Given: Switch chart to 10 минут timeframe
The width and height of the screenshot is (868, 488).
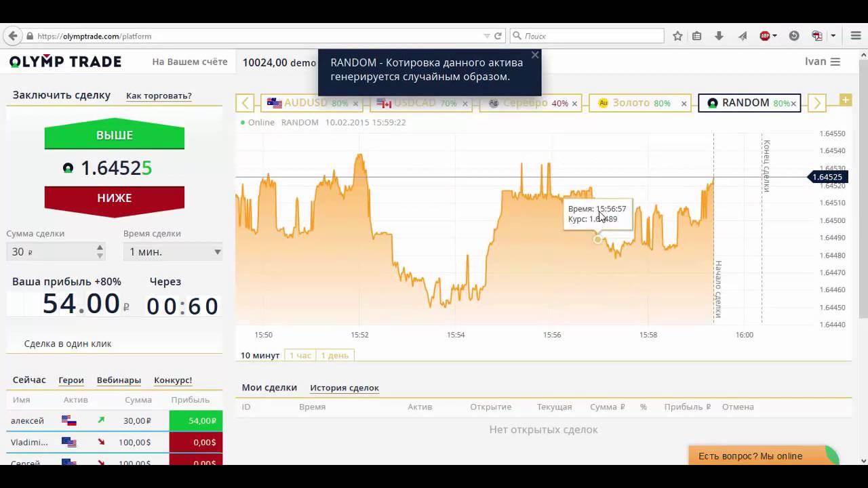Looking at the screenshot, I should click(260, 355).
